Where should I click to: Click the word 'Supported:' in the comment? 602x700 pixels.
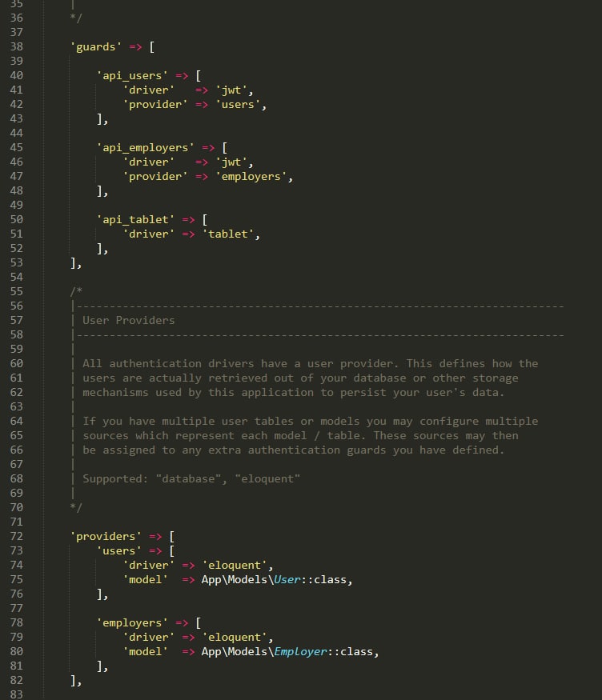click(x=115, y=478)
